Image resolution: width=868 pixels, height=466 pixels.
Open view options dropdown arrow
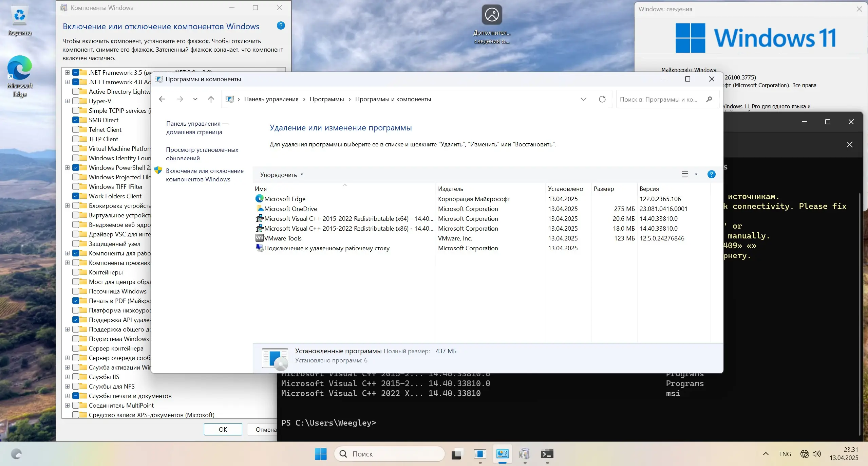[x=696, y=175]
